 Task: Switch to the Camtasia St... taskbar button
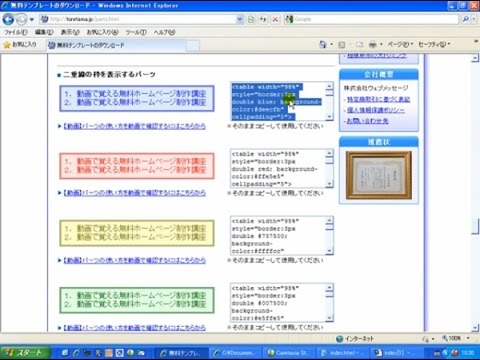coord(289,353)
